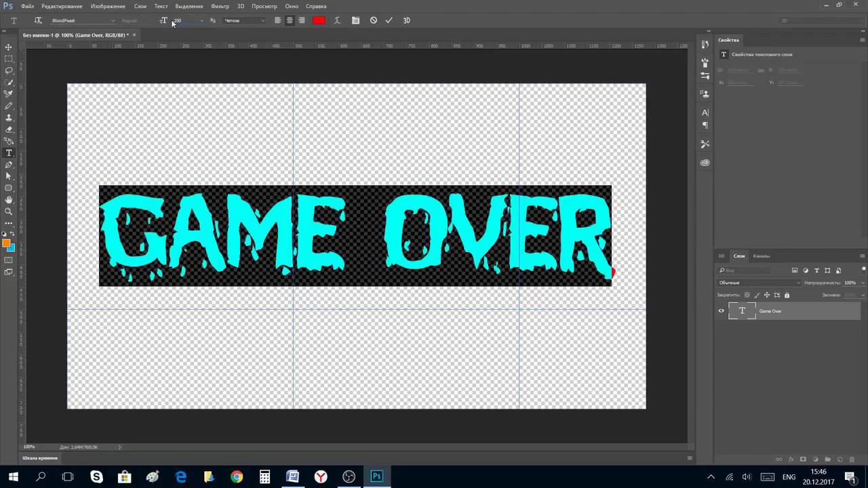The height and width of the screenshot is (488, 868).
Task: Select the Clone Stamp tool
Action: click(9, 117)
